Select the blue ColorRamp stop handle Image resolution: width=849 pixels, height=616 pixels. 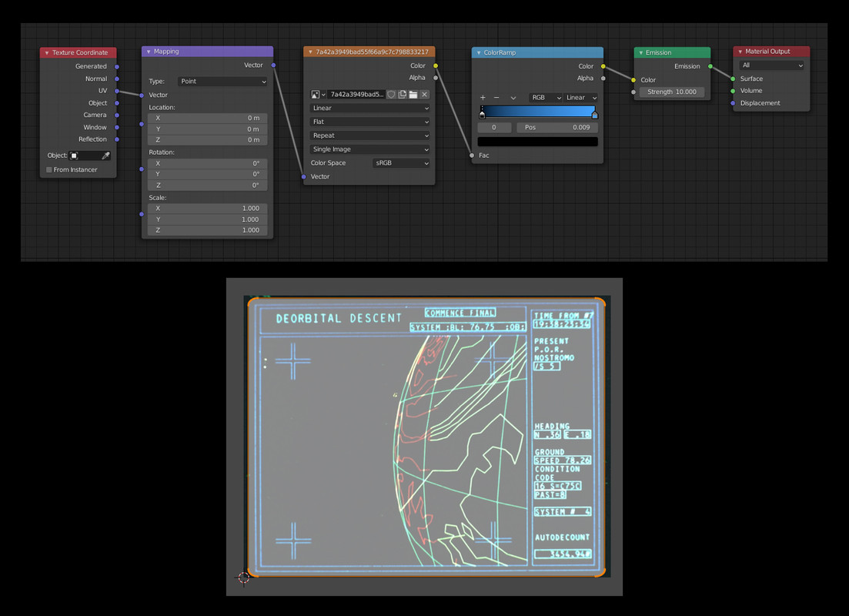click(x=594, y=114)
